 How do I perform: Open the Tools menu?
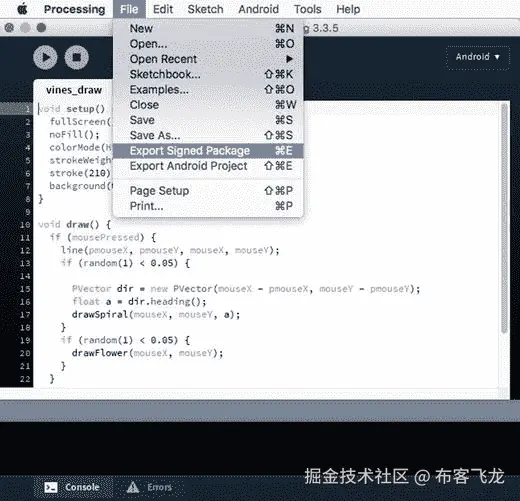click(x=307, y=9)
